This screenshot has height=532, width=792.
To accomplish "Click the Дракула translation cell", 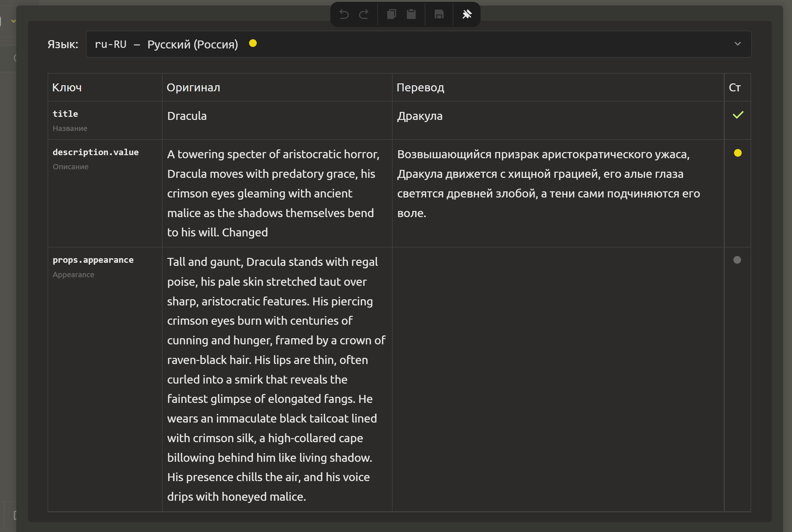I will pos(558,120).
